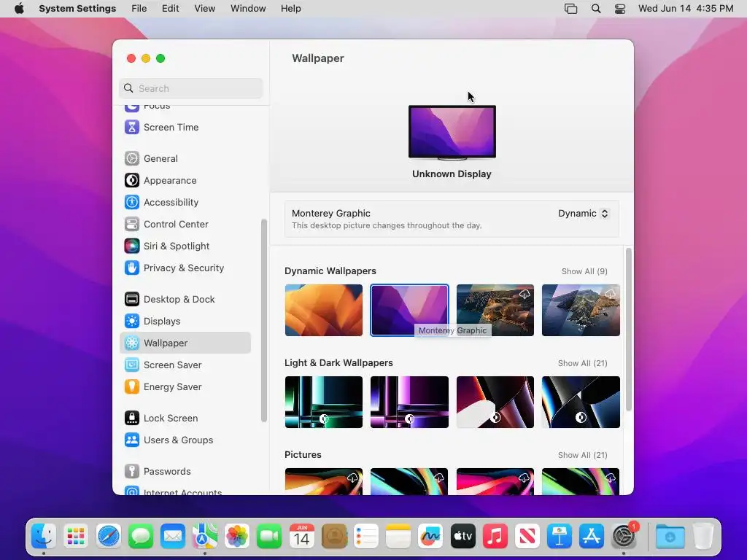747x560 pixels.
Task: Select the Monterey Graphic wallpaper thumbnail
Action: click(x=409, y=310)
